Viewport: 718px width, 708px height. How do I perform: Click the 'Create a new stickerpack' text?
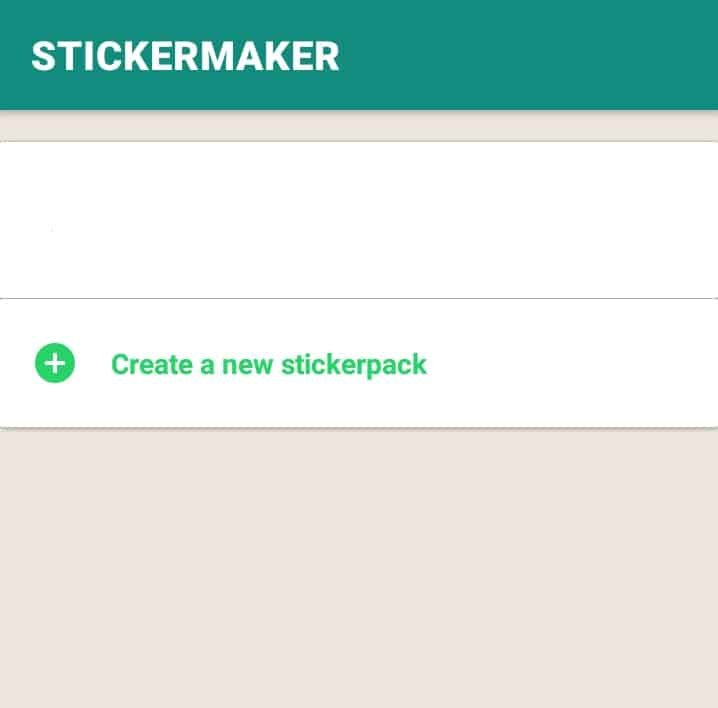[x=269, y=365]
